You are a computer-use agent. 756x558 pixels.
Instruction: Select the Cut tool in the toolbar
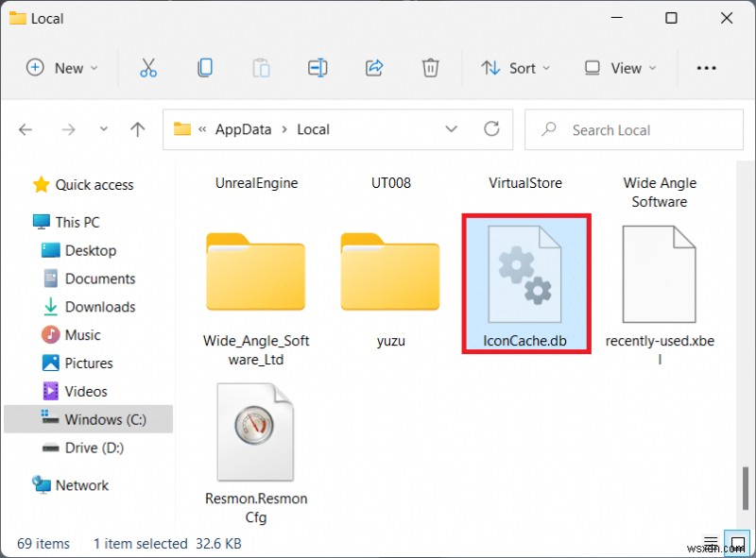click(147, 68)
